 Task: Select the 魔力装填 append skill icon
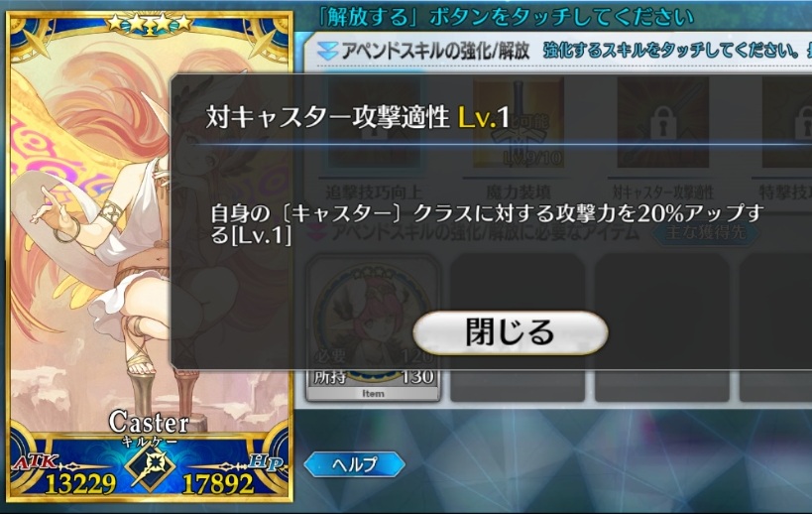pyautogui.click(x=518, y=123)
